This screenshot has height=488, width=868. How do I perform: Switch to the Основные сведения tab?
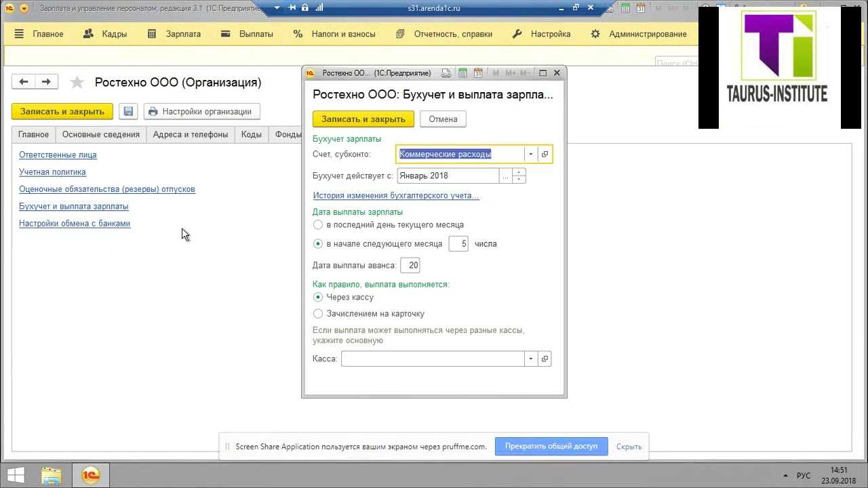pyautogui.click(x=100, y=135)
